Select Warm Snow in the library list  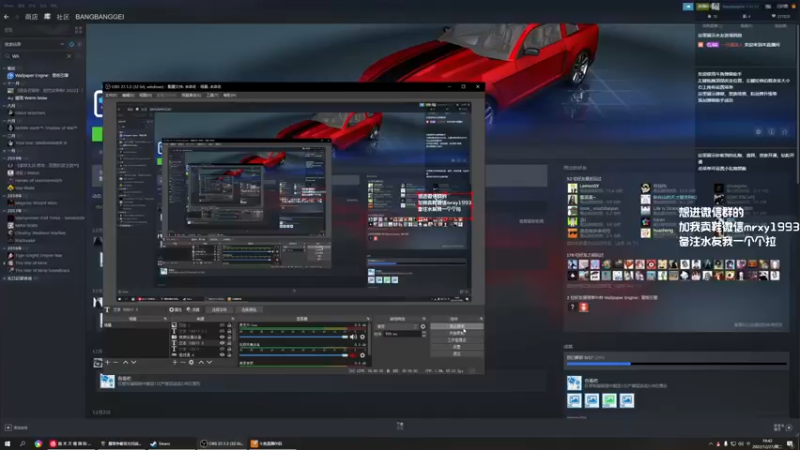pos(31,98)
